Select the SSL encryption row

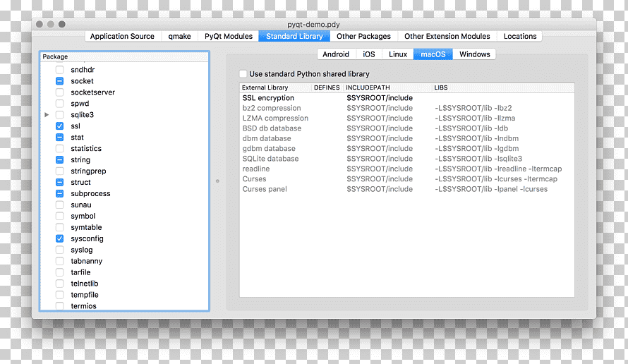click(x=407, y=98)
